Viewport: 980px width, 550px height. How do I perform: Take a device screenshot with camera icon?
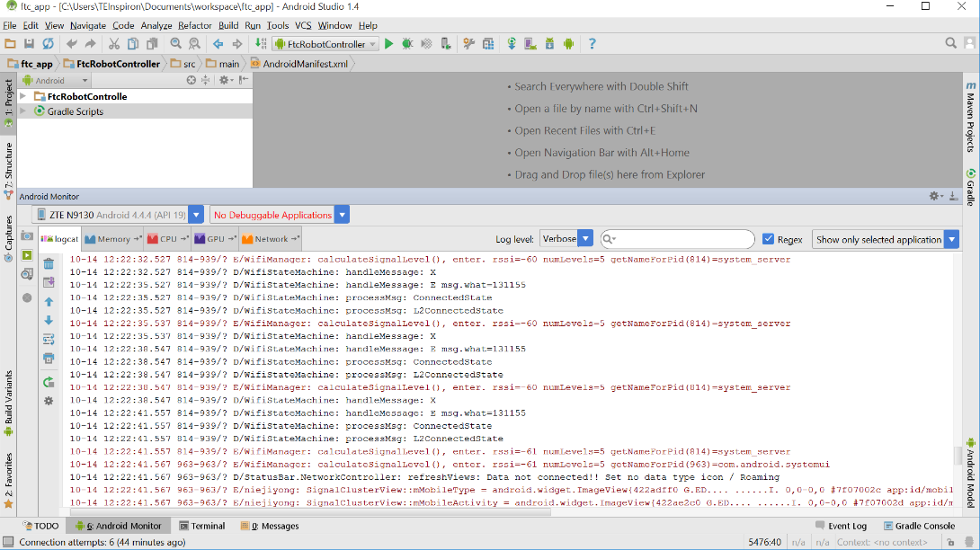point(27,236)
